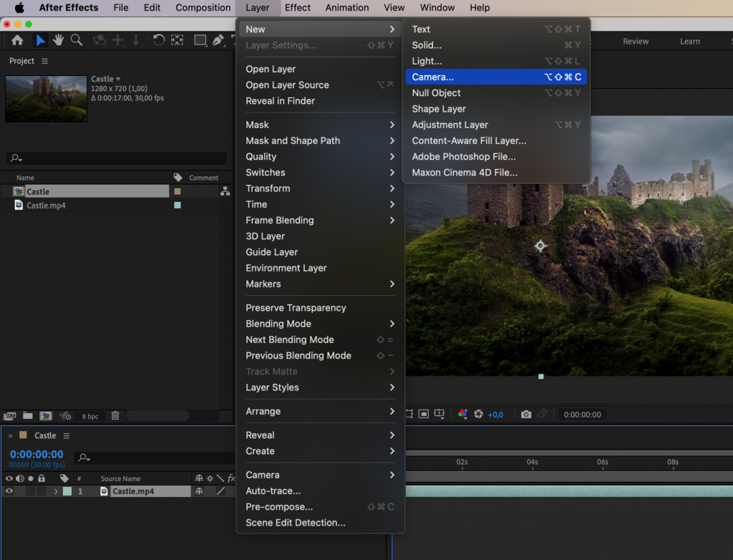The height and width of the screenshot is (560, 733).
Task: Enable audio for the Castle.mp4 layer
Action: [20, 491]
